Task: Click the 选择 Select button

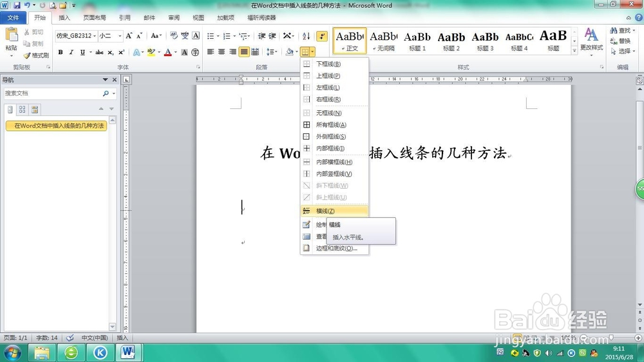Action: tap(623, 51)
